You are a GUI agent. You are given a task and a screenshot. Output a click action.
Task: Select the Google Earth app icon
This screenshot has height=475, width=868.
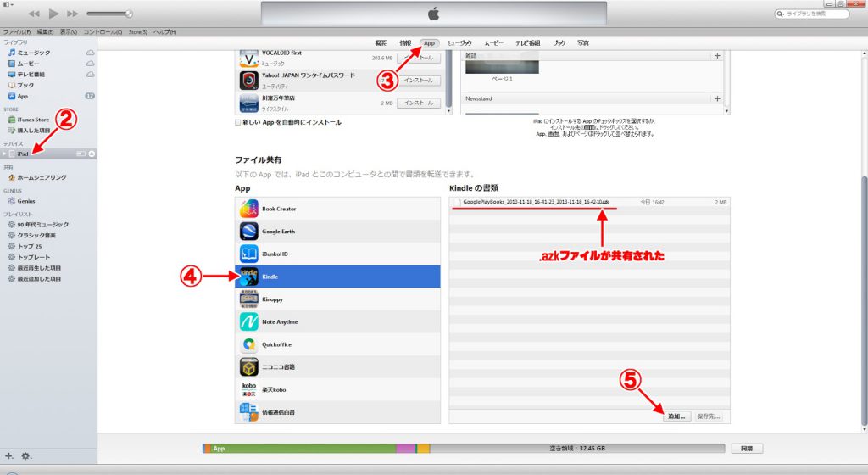249,232
